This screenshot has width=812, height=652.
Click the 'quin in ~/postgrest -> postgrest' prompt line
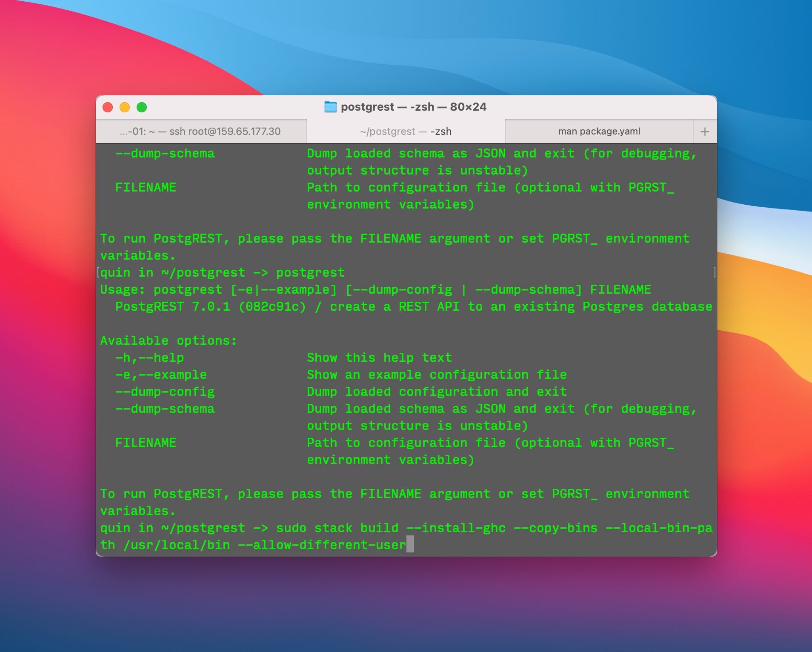click(222, 272)
